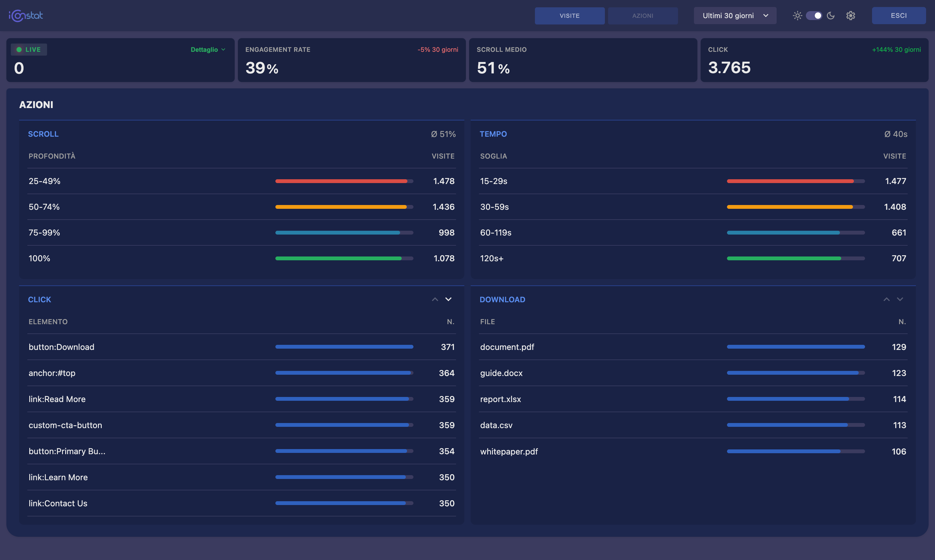Open the document.pdf download entry
Viewport: 935px width, 560px height.
point(507,347)
